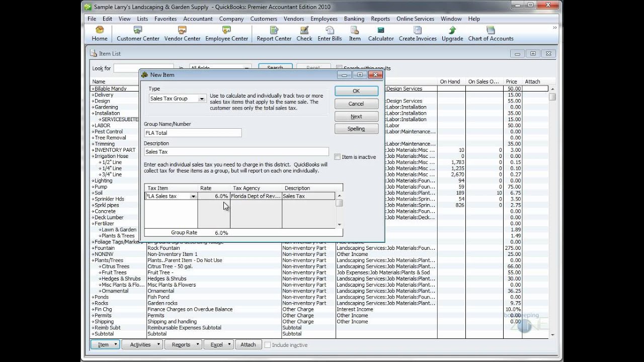The height and width of the screenshot is (362, 644).
Task: Select the Irrigation Hose item
Action: (112, 156)
